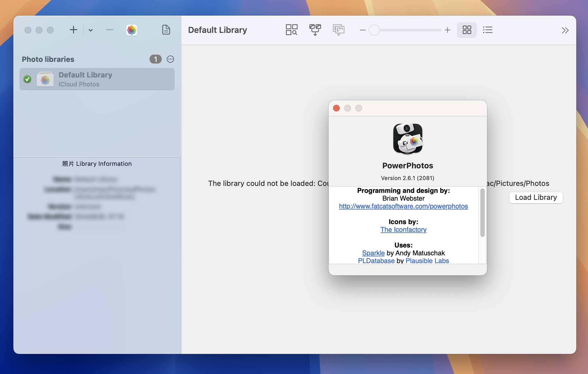
Task: Click the green checkmark on Default Library
Action: click(x=27, y=79)
